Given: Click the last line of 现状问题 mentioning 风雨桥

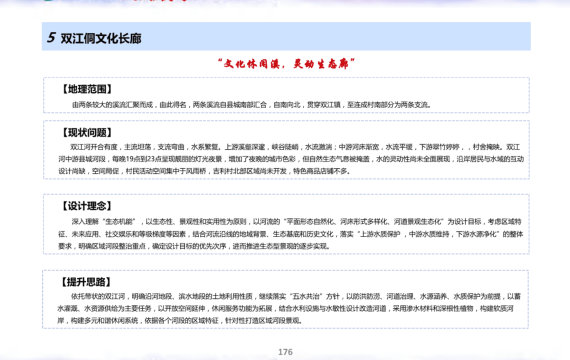Looking at the screenshot, I should tap(204, 171).
